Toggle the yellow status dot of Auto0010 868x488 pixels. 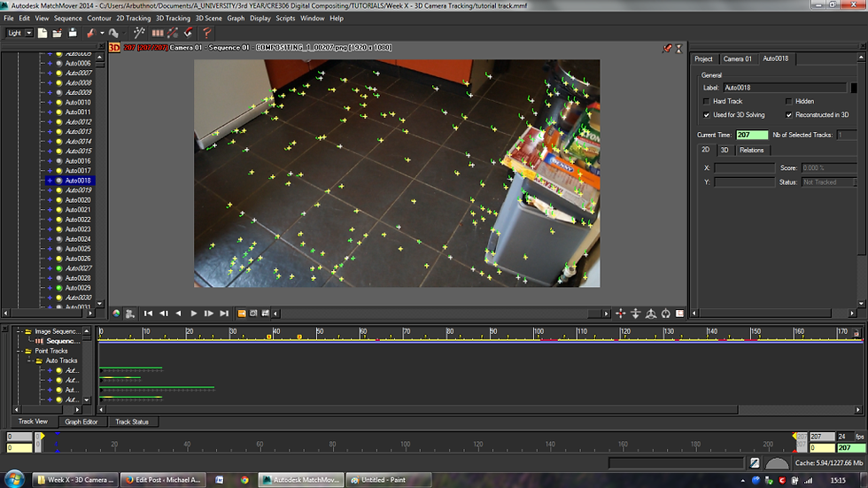[x=59, y=103]
